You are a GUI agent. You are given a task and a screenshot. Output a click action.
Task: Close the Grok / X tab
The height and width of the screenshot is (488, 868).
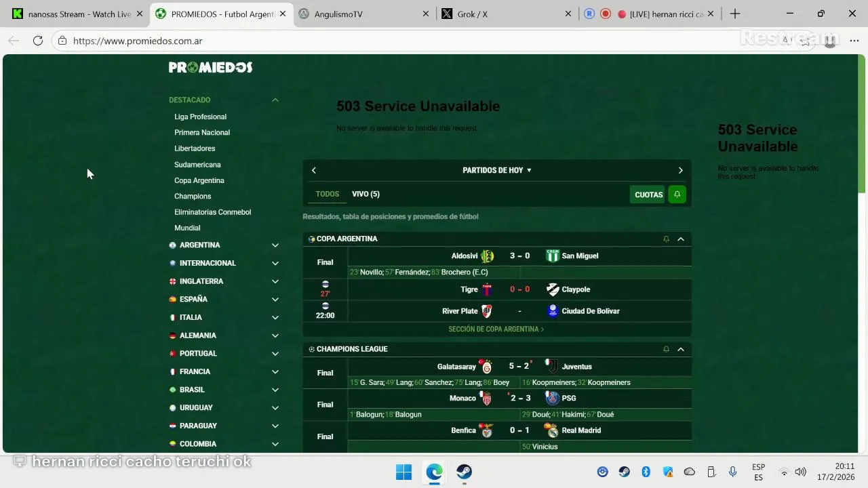tap(568, 14)
